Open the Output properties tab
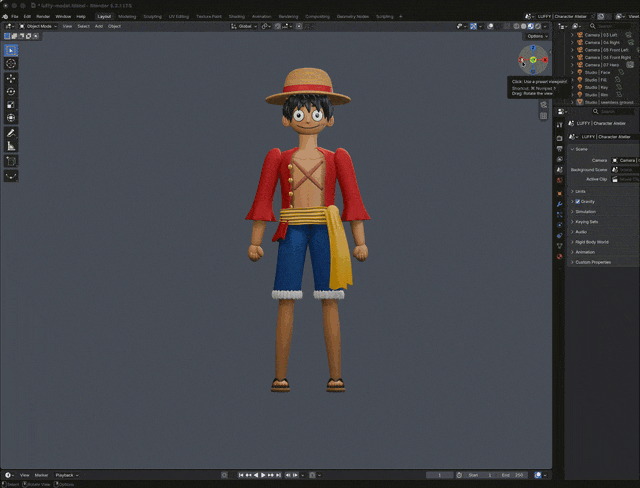The height and width of the screenshot is (488, 640). [560, 149]
